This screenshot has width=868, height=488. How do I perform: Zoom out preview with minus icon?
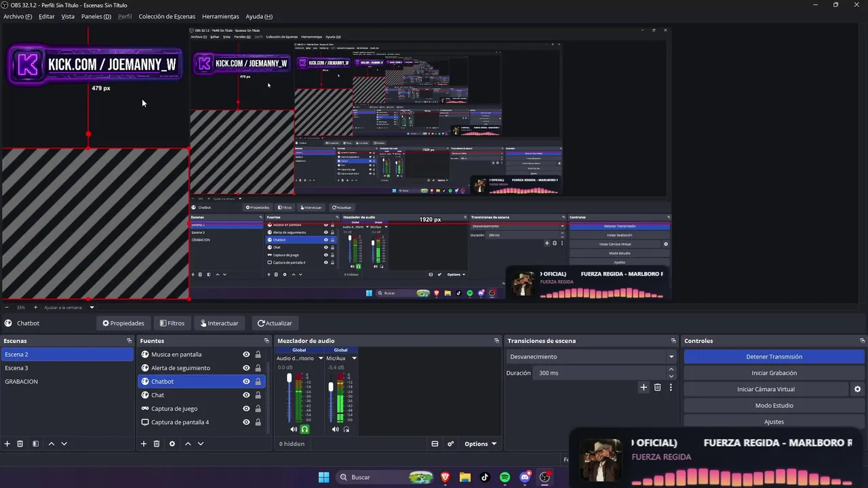(x=7, y=308)
